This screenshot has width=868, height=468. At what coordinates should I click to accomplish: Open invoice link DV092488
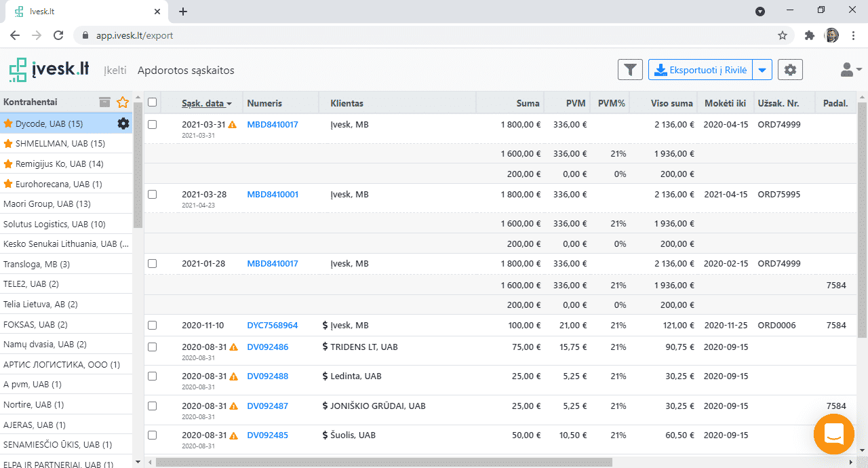pyautogui.click(x=267, y=376)
